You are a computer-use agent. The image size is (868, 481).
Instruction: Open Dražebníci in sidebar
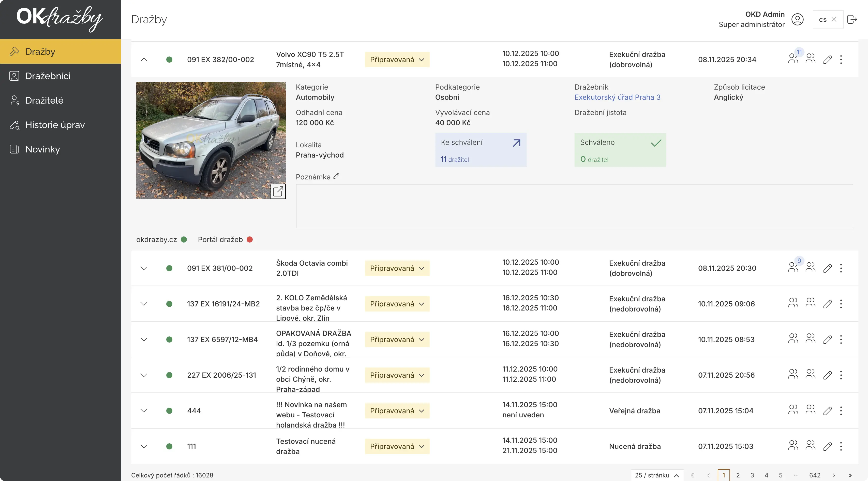61,76
